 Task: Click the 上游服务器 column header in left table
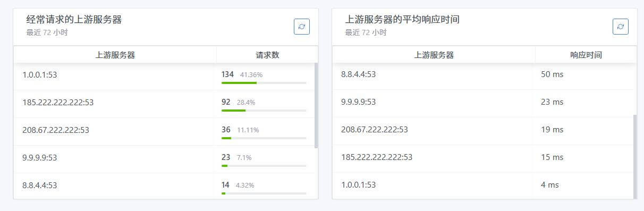coord(115,55)
